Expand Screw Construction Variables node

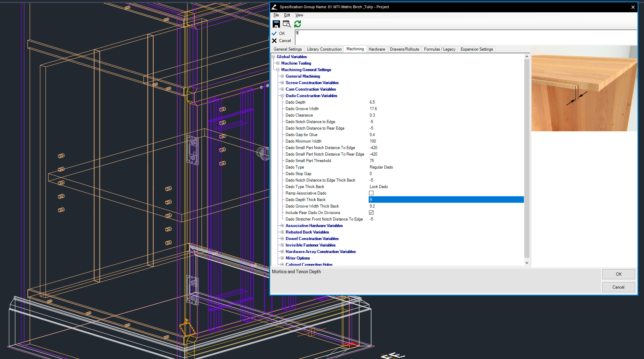tap(282, 83)
